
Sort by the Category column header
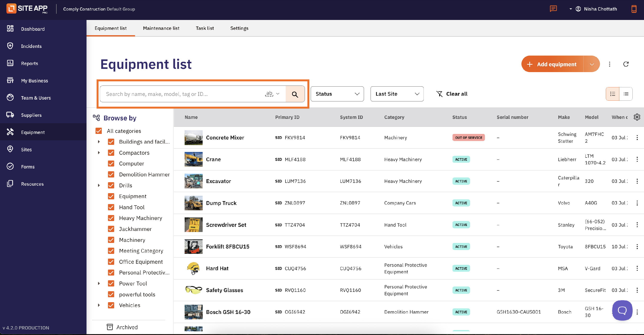[x=394, y=117]
